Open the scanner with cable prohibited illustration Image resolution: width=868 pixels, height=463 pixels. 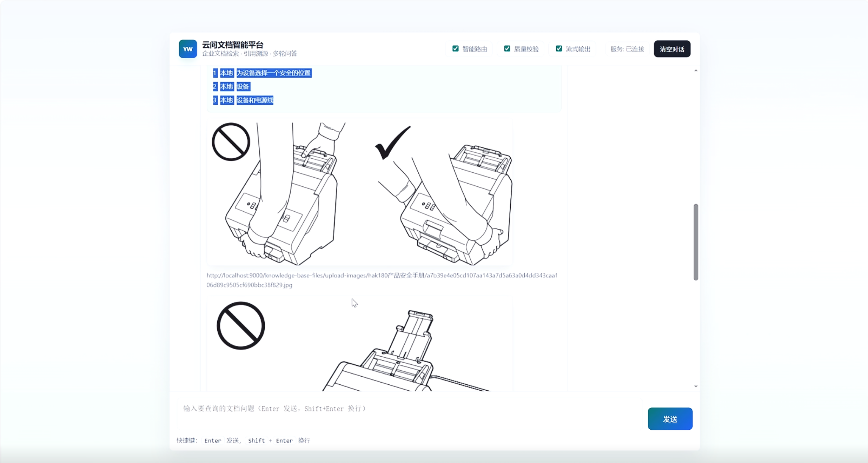point(360,344)
